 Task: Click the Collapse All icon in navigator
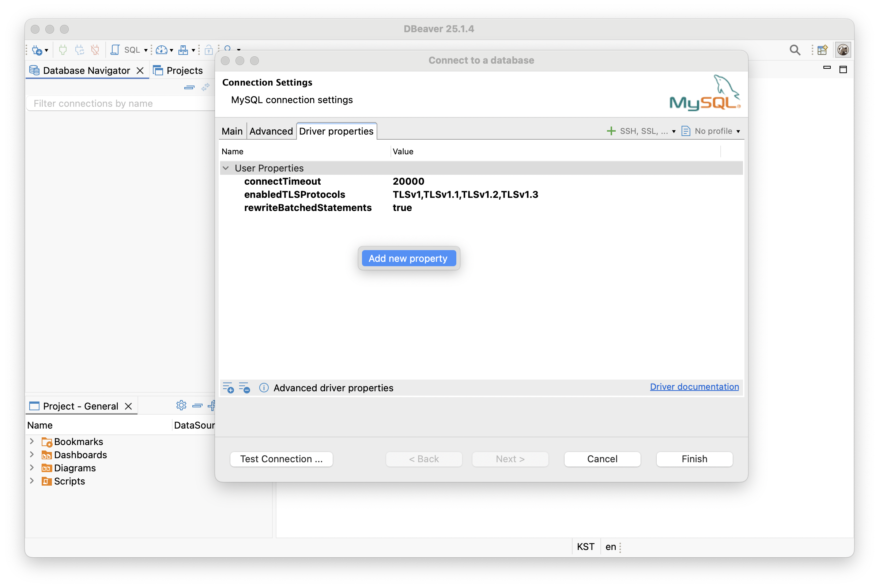point(189,87)
